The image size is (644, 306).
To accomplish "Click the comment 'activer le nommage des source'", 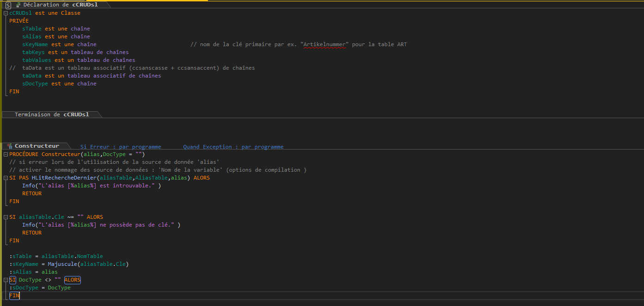I will coord(158,170).
